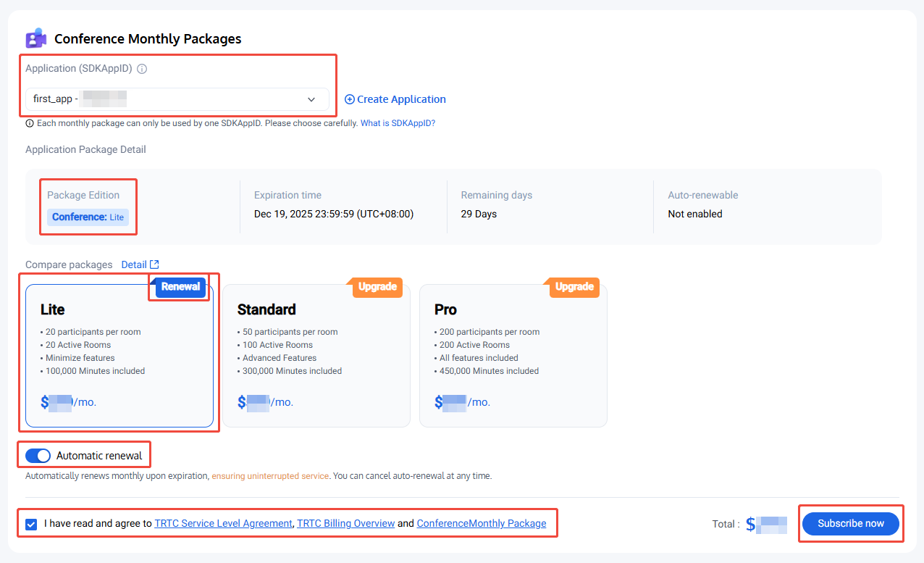Open the Application SDKAppID dropdown
Screen dimensions: 924x563
point(177,99)
